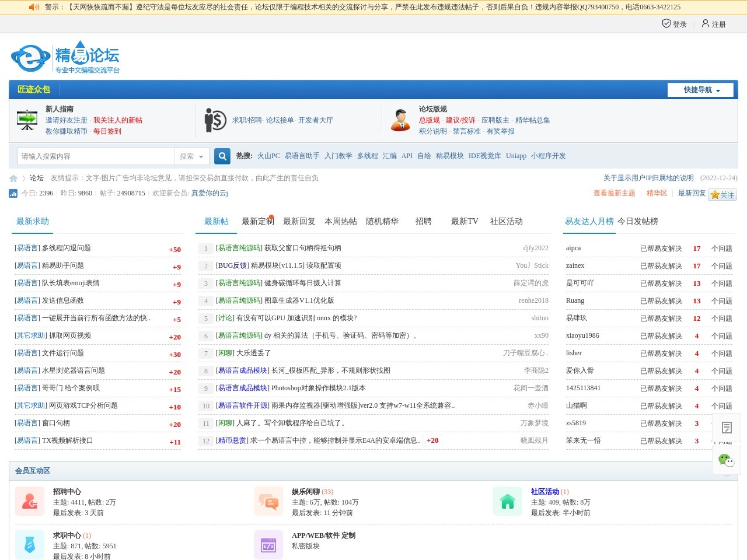Open the APP/WEB/软件 定制 code window icon
Viewport: 747px width, 560px height.
[x=268, y=545]
